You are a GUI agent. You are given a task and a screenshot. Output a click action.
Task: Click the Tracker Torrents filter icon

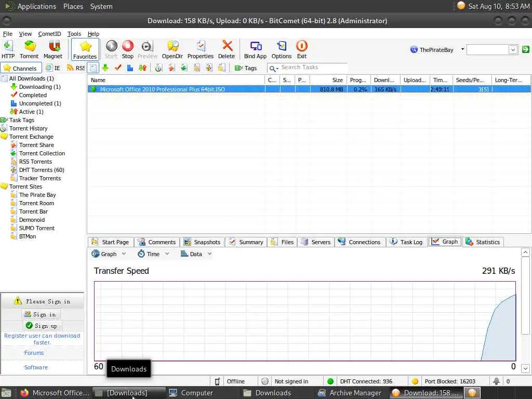coord(221,68)
